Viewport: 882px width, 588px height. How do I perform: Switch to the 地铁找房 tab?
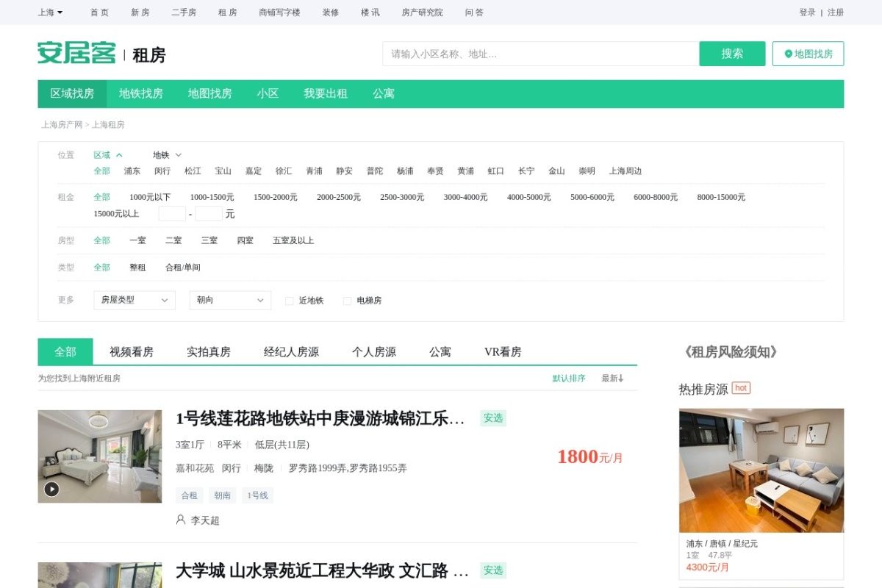(141, 93)
